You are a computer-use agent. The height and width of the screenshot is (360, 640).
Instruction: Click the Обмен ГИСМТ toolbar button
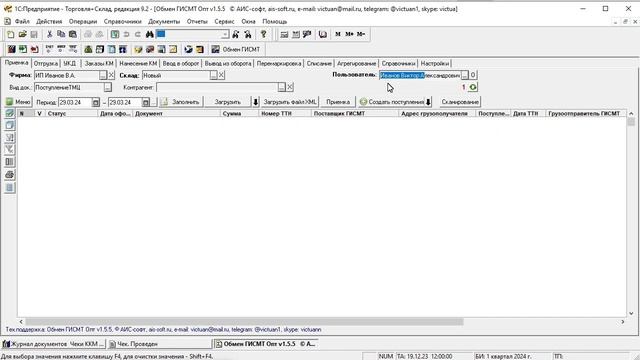pyautogui.click(x=236, y=49)
